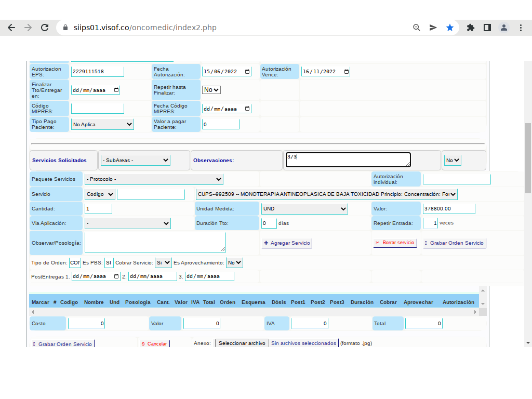Open calendar picker for Fecha Autorización
The height and width of the screenshot is (399, 532).
coord(247,72)
